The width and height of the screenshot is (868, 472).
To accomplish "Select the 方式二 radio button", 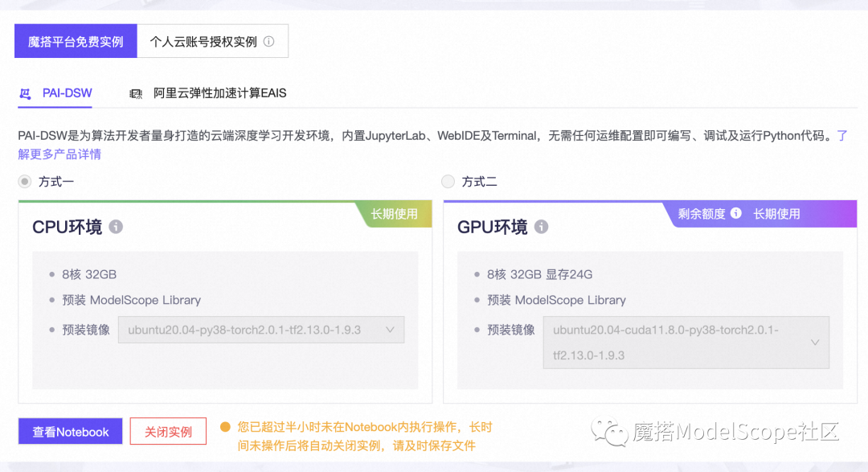I will pyautogui.click(x=448, y=181).
